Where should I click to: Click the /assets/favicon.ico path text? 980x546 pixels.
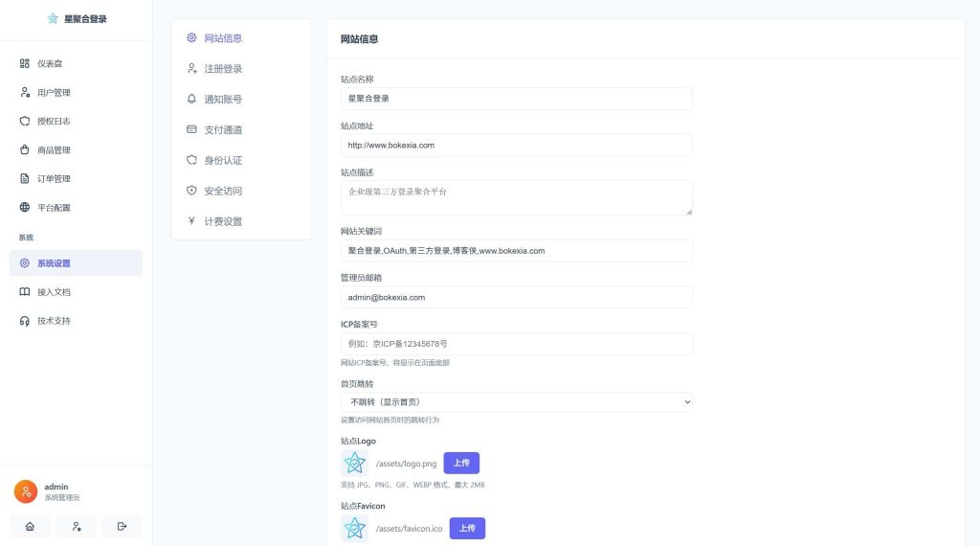coord(409,529)
